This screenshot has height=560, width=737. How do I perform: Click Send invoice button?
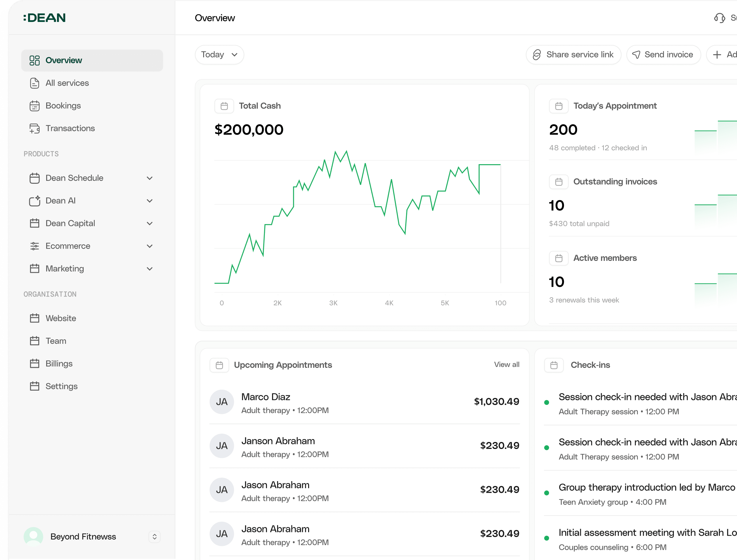pyautogui.click(x=664, y=55)
